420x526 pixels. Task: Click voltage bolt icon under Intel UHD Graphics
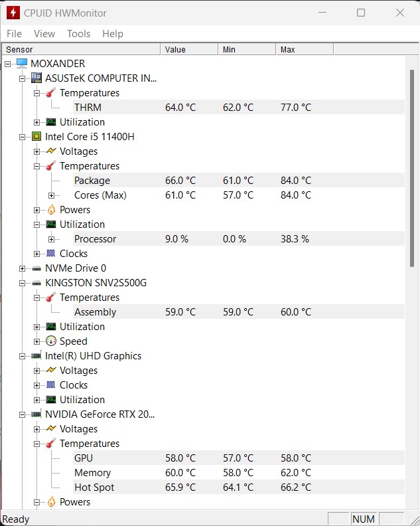[51, 370]
